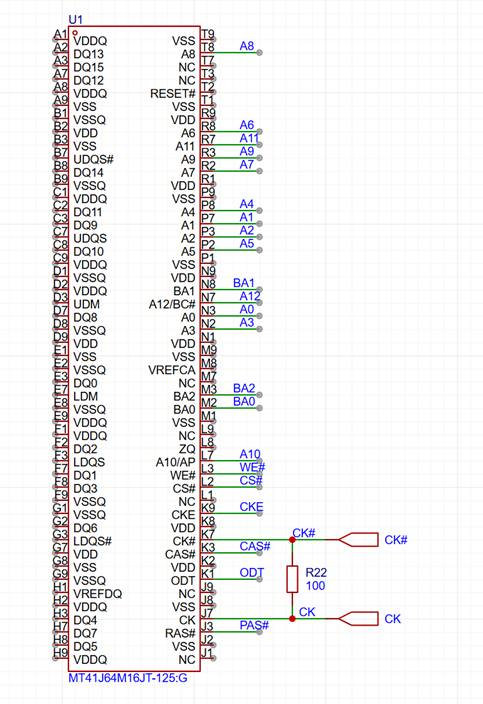
Task: Select the red junction dot on the CK# wire
Action: (292, 540)
